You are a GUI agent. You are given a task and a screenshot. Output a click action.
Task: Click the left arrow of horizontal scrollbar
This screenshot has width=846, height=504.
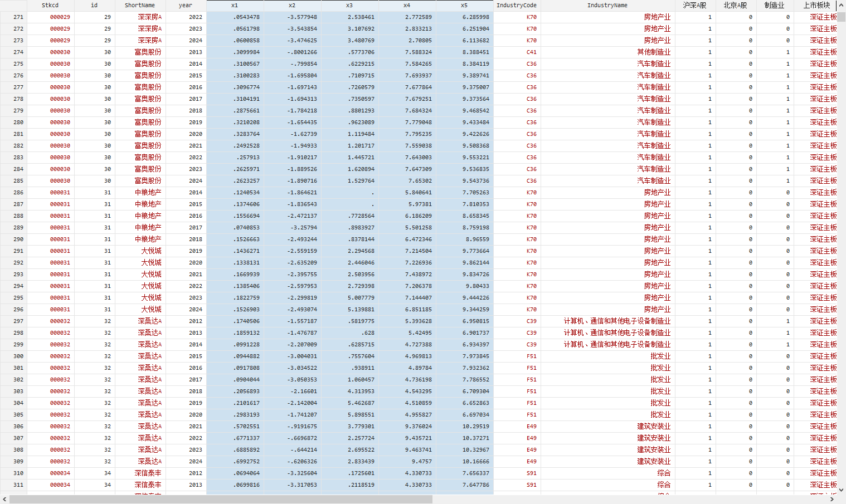click(x=4, y=500)
